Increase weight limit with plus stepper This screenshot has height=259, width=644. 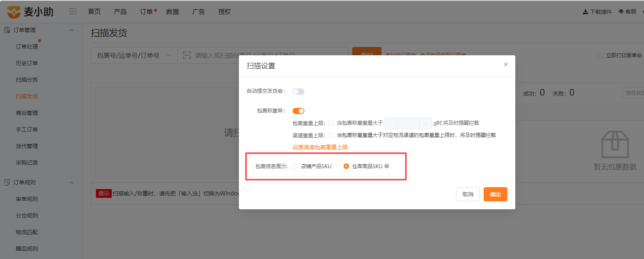pyautogui.click(x=425, y=124)
